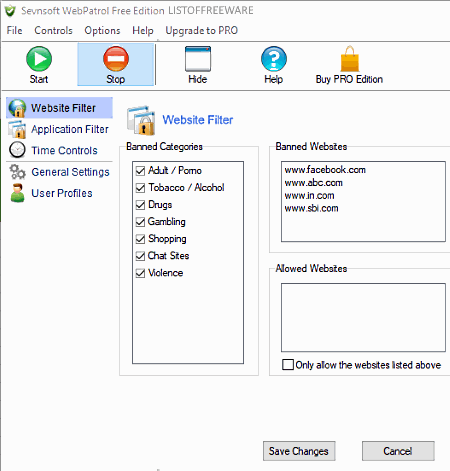Select www.sbi.com in Banned Websites

(311, 208)
